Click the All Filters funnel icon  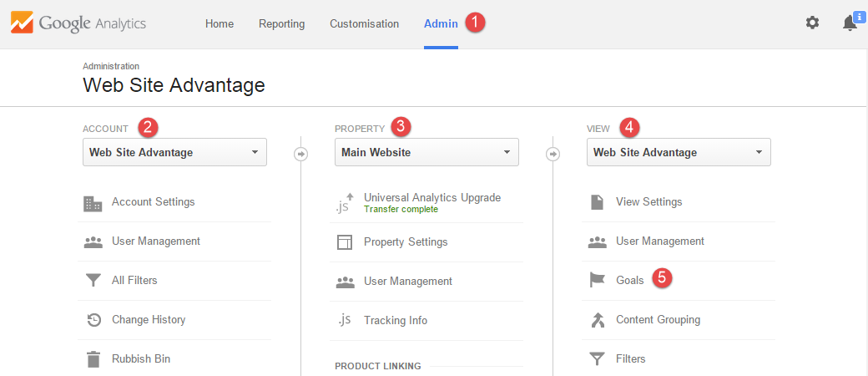coord(93,281)
